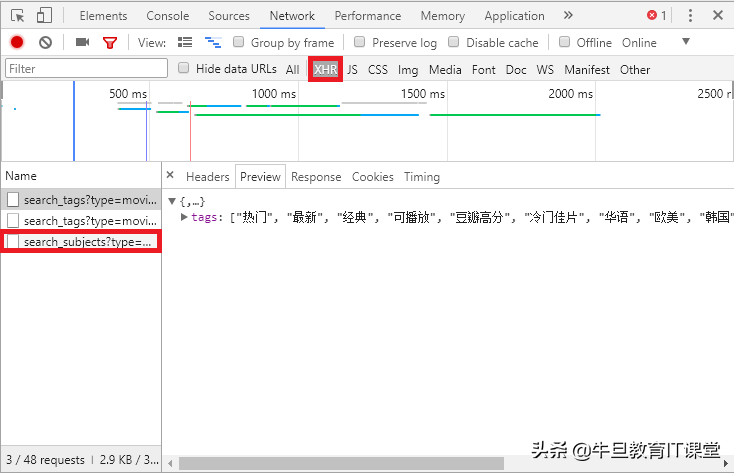Switch to the Application tab
The image size is (734, 473).
pos(514,16)
